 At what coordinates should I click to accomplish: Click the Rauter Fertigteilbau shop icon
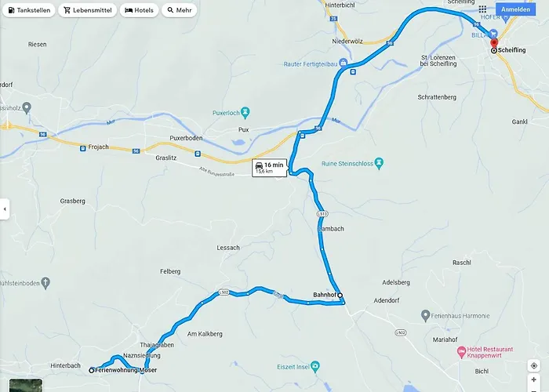(x=344, y=63)
